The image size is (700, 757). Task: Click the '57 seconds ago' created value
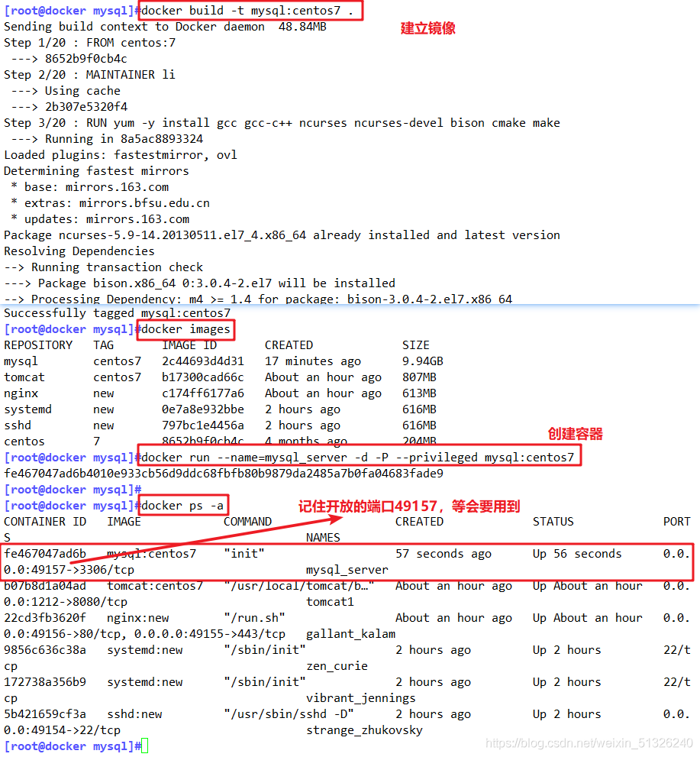[x=444, y=553]
